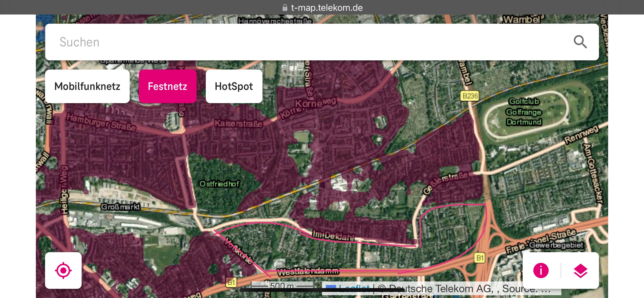Click the Körne district label
This screenshot has width=644, height=298.
point(308,104)
